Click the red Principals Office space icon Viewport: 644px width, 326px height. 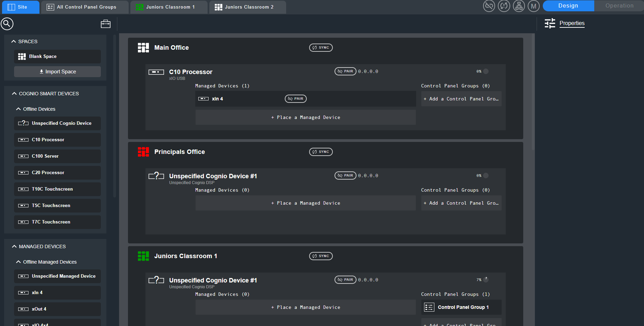pos(143,152)
